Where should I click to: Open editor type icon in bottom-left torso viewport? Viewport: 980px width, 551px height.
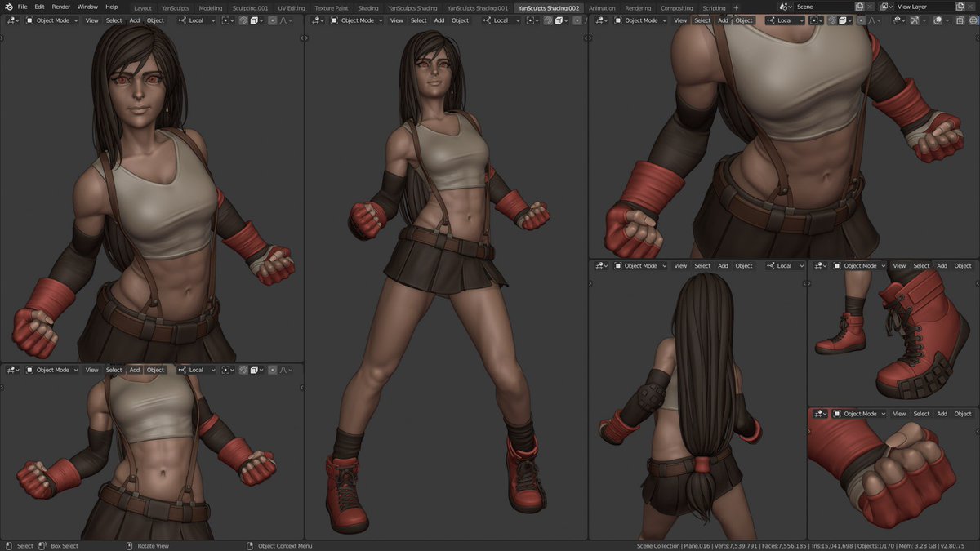13,370
